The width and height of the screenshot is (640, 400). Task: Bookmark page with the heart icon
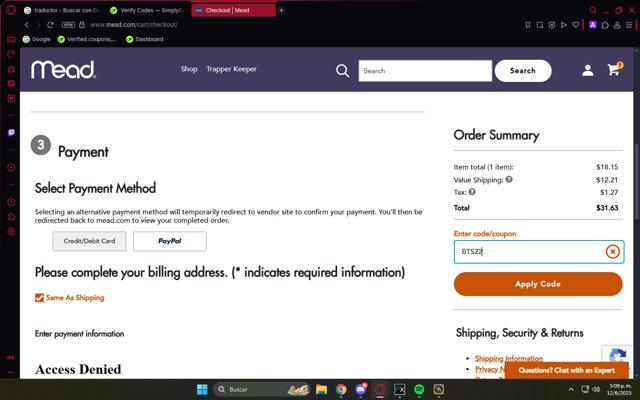(576, 25)
